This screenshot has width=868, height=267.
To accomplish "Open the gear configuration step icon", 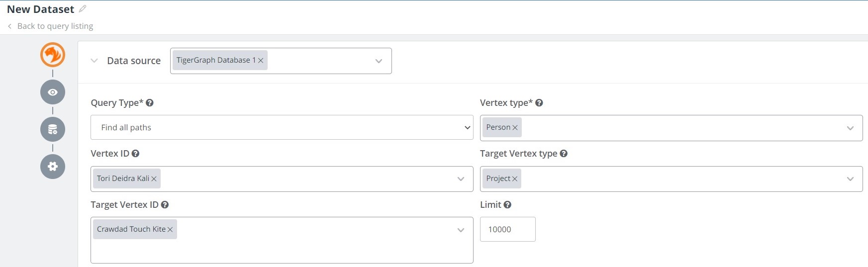I will (53, 167).
